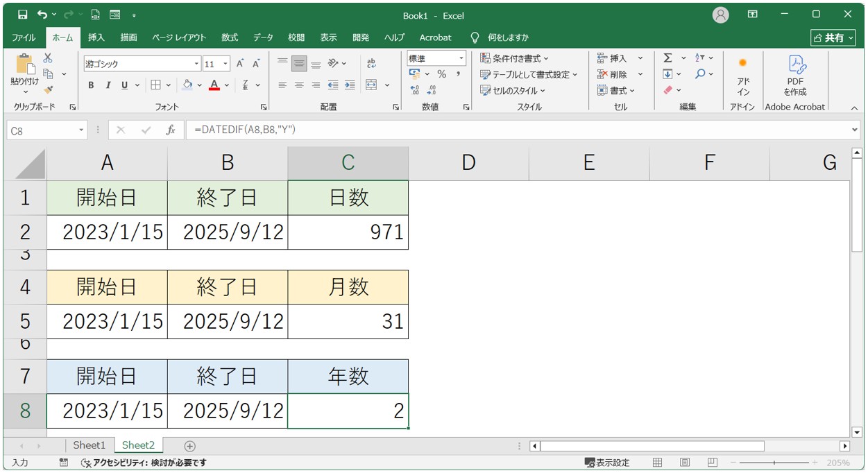Viewport: 868px width, 473px height.
Task: Click the Paste clipboard icon
Action: click(x=24, y=64)
